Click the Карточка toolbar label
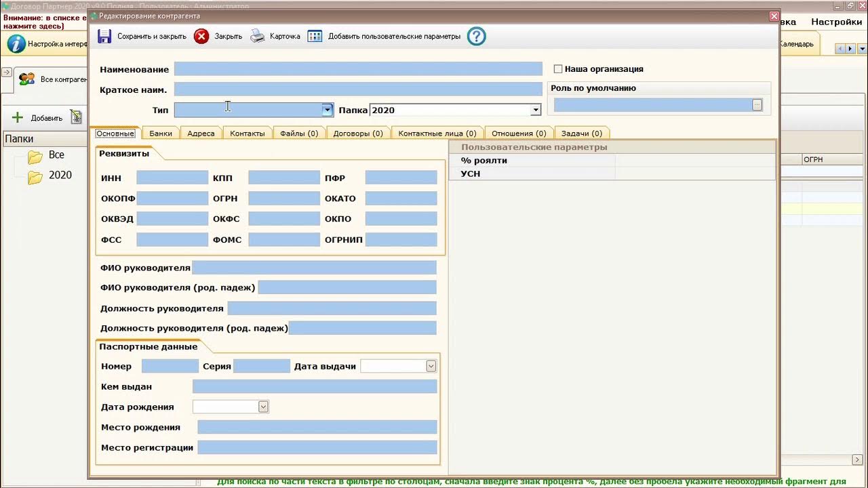The height and width of the screenshot is (488, 868). (285, 37)
